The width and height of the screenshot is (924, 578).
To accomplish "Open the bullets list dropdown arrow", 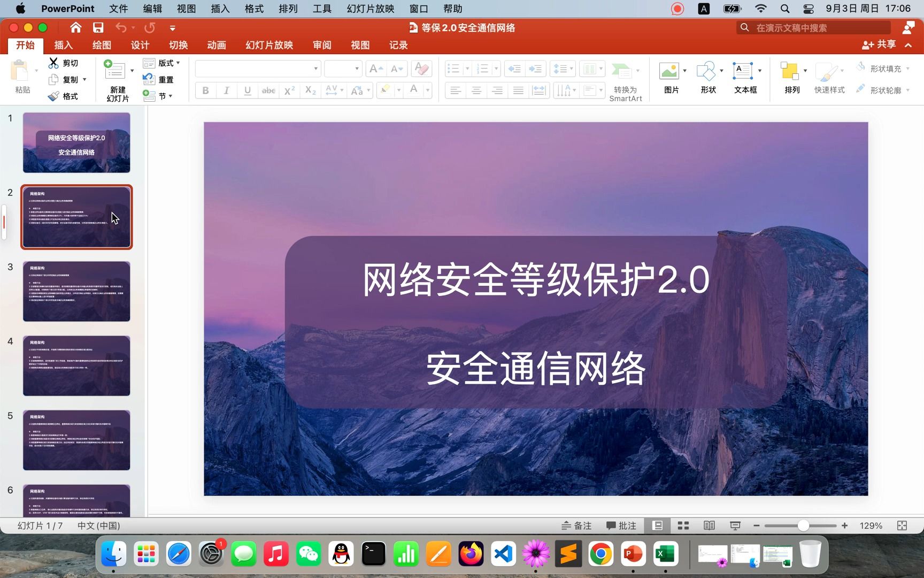I will (467, 69).
